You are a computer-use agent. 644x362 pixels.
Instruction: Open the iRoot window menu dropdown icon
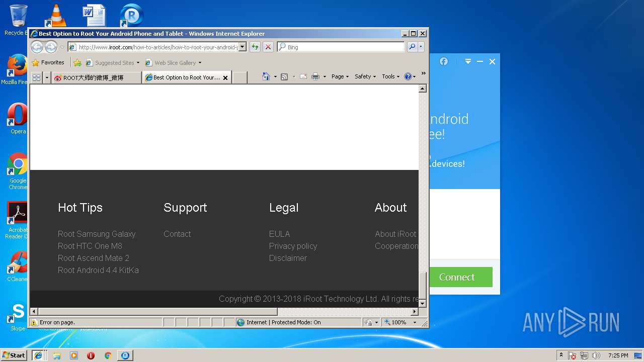click(468, 61)
